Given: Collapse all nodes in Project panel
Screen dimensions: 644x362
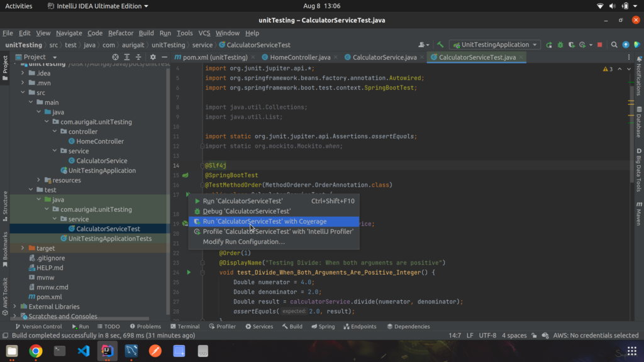Looking at the screenshot, I should (x=138, y=57).
